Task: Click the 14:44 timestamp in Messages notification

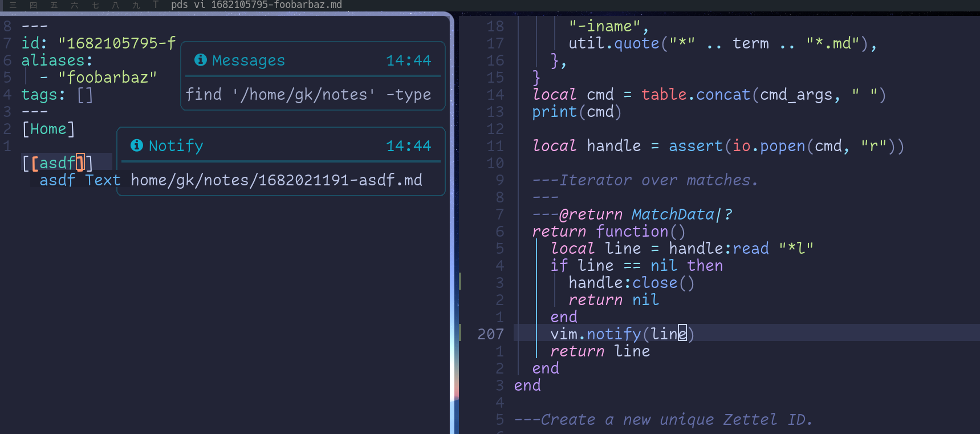Action: pos(409,60)
